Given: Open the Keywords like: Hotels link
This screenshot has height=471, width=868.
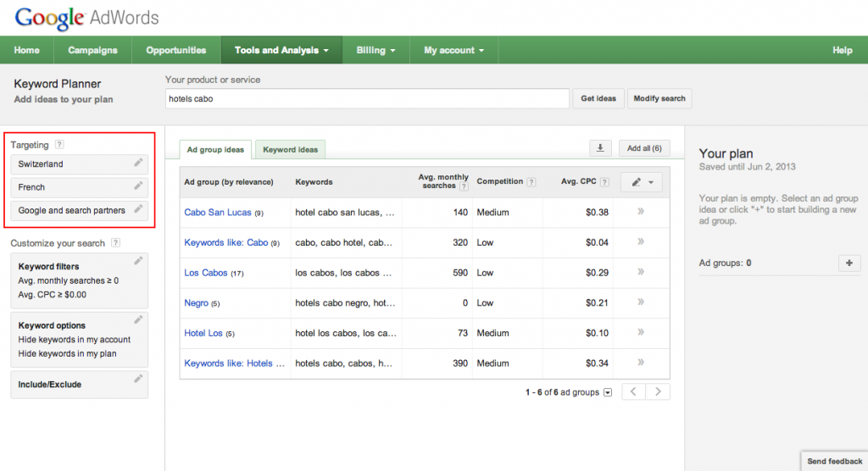Looking at the screenshot, I should tap(234, 363).
